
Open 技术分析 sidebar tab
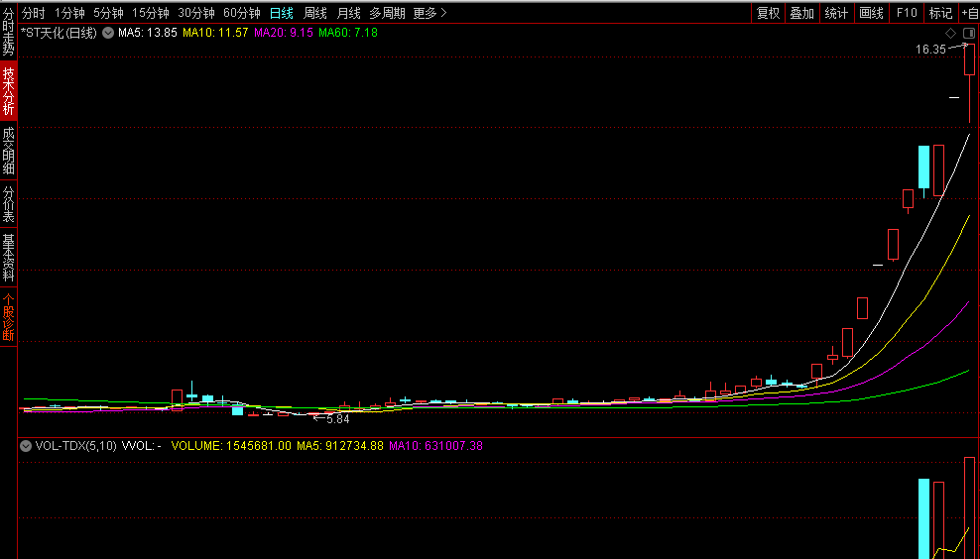[9, 90]
